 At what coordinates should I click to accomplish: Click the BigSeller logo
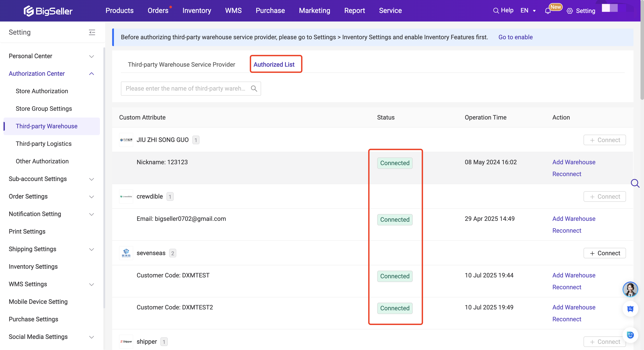click(48, 11)
